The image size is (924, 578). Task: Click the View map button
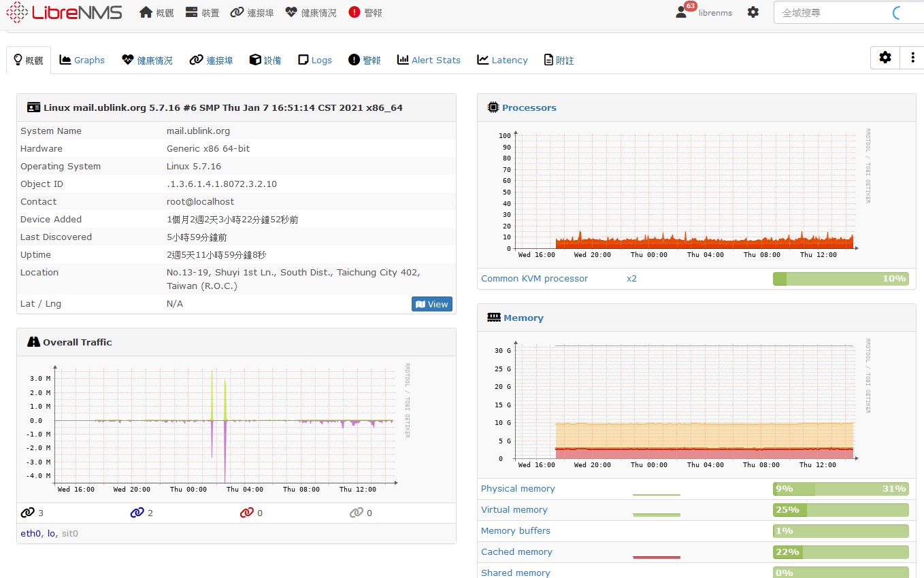tap(431, 304)
